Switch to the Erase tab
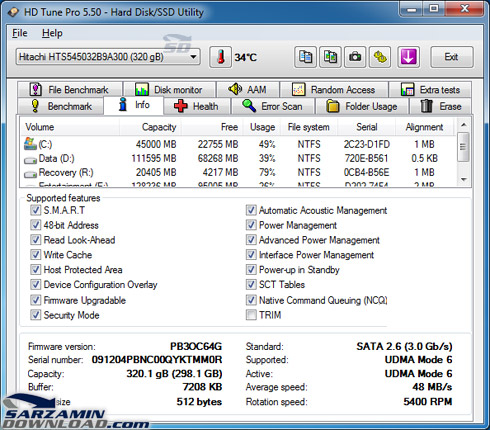 click(x=441, y=106)
